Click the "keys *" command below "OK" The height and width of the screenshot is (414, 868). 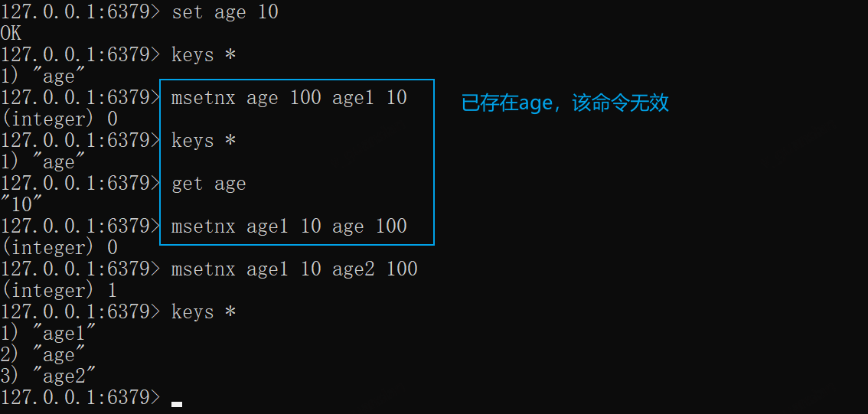[x=203, y=55]
